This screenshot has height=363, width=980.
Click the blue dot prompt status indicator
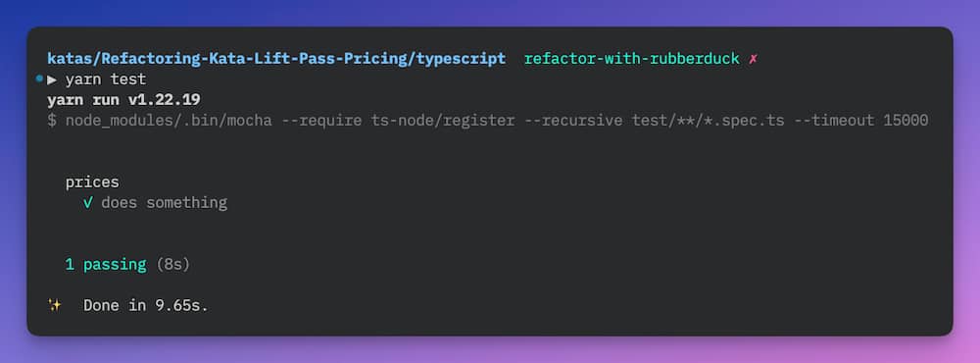click(x=39, y=78)
